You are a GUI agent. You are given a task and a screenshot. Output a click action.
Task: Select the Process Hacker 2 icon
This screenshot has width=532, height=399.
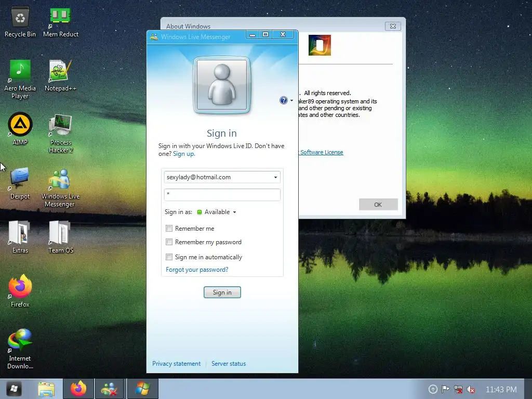[x=60, y=134]
